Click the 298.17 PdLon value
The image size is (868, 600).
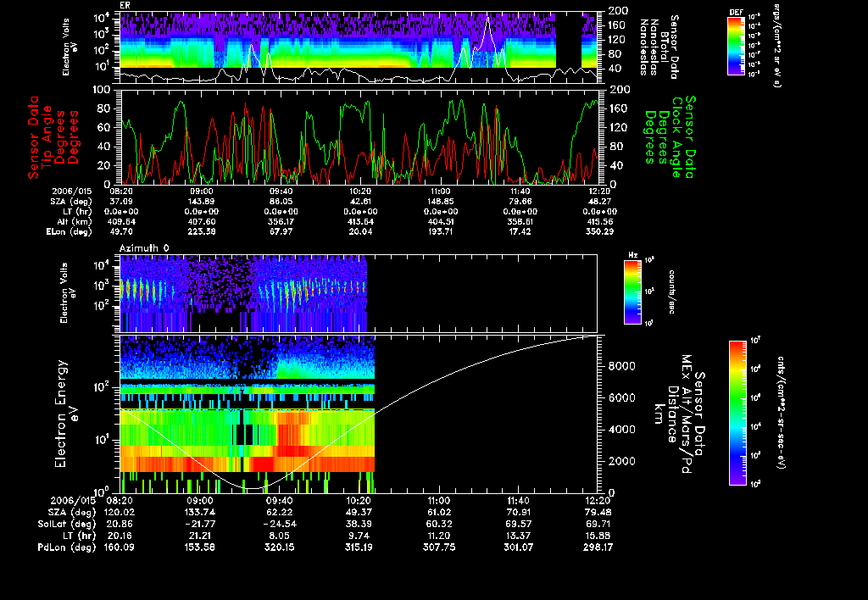(x=597, y=547)
